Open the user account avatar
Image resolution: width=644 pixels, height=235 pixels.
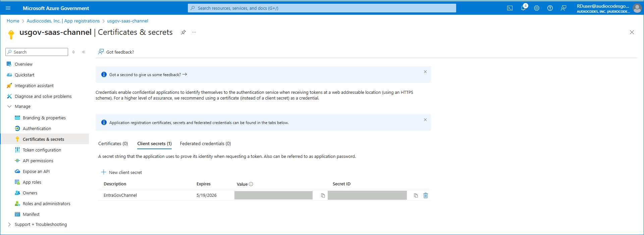[x=637, y=8]
